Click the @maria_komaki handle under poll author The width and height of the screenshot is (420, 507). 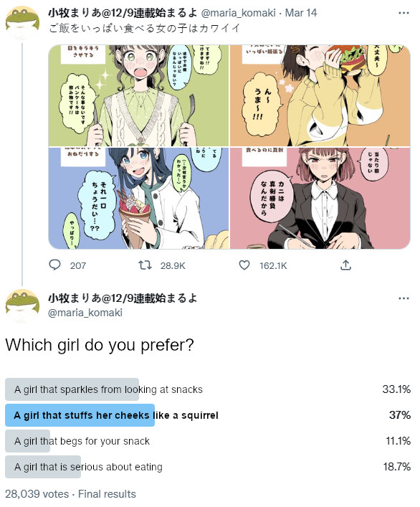click(x=85, y=313)
